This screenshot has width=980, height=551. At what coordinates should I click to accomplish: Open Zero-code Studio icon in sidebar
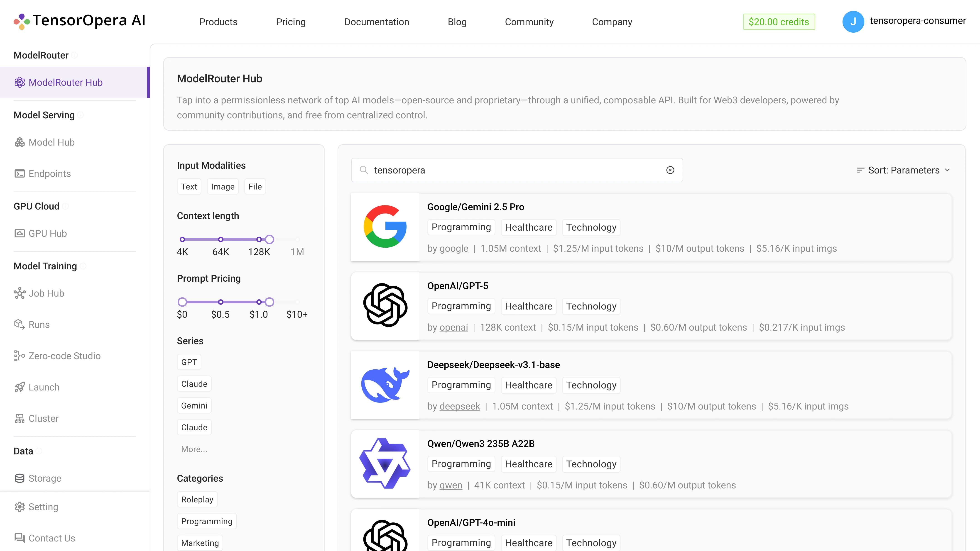click(x=20, y=356)
